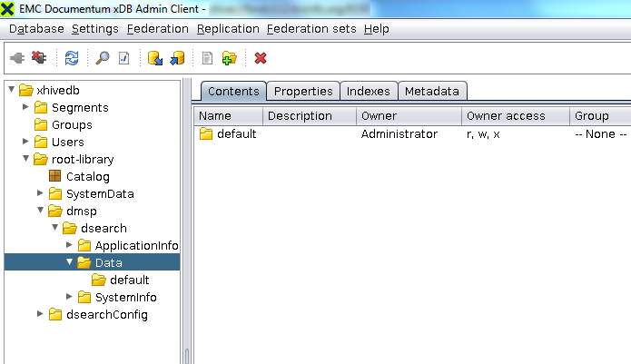The height and width of the screenshot is (364, 631).
Task: Collapse the root-library node
Action: (x=25, y=159)
